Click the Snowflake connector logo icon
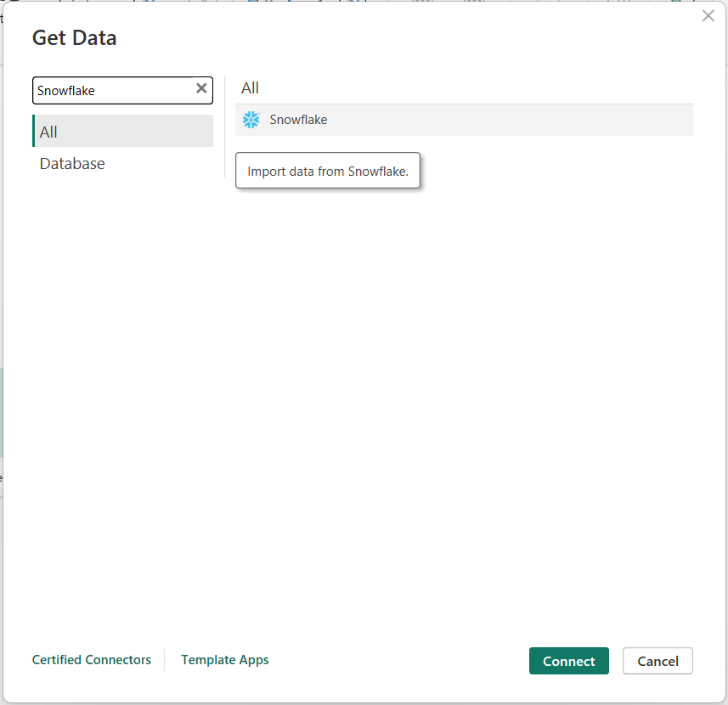The width and height of the screenshot is (728, 705). click(251, 120)
